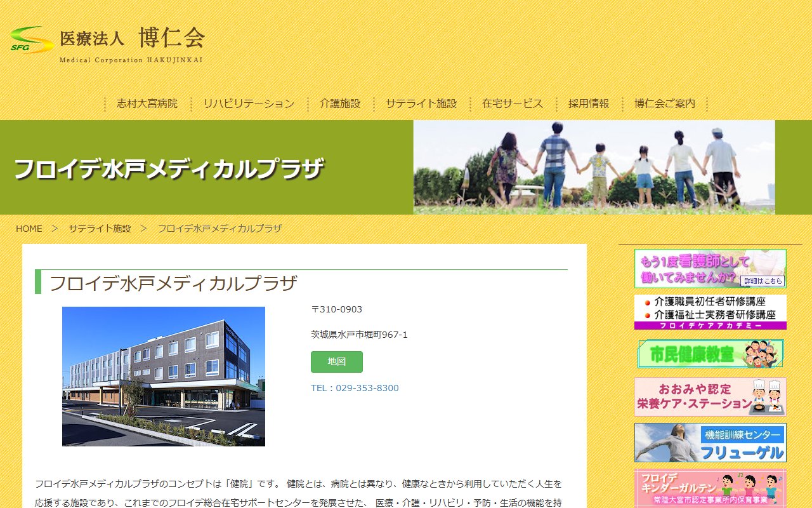Select 介護施設 in the navigation bar
The width and height of the screenshot is (812, 508).
coord(340,104)
